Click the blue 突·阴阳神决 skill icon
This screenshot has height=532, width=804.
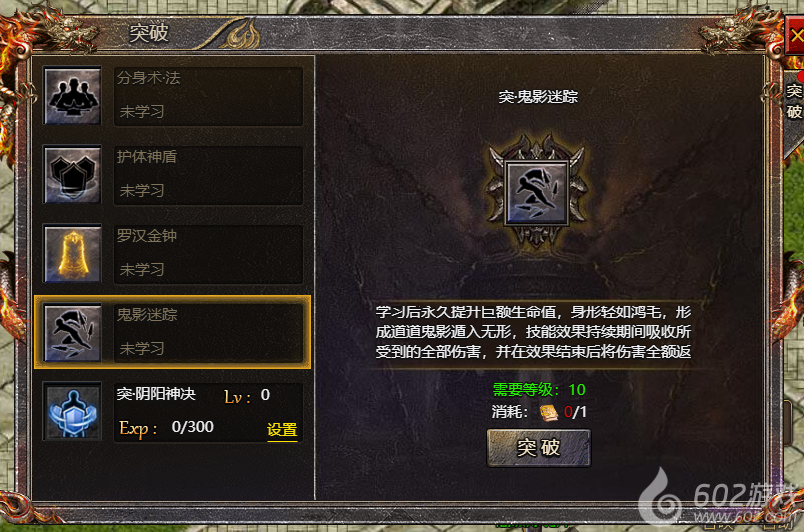72,412
